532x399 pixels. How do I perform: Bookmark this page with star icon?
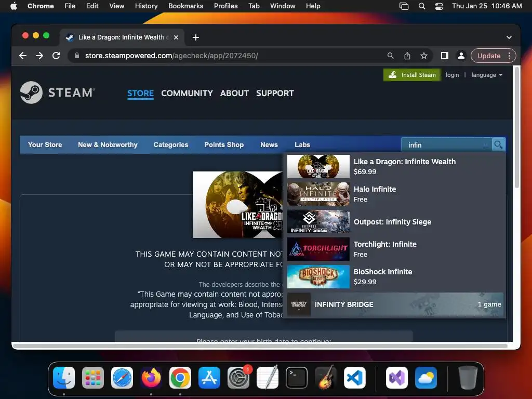[x=424, y=56]
